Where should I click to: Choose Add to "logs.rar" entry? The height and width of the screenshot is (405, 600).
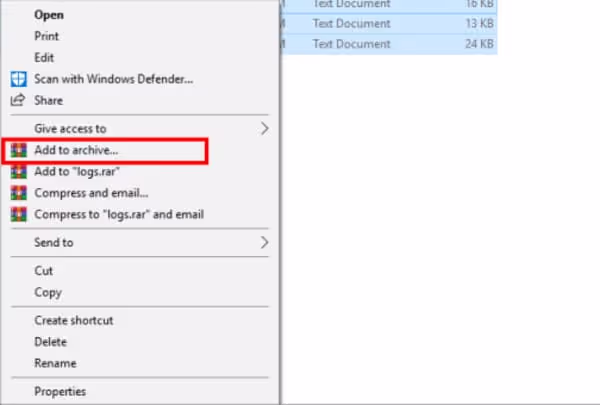click(77, 171)
